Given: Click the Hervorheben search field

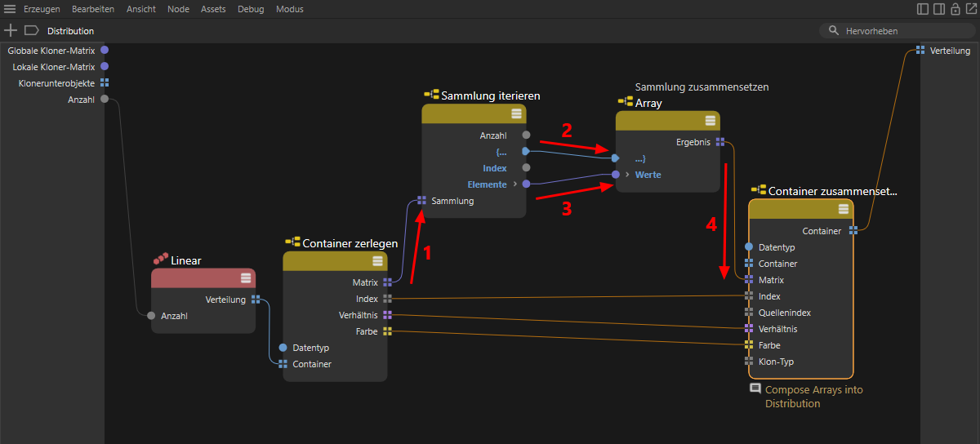Looking at the screenshot, I should [x=902, y=30].
